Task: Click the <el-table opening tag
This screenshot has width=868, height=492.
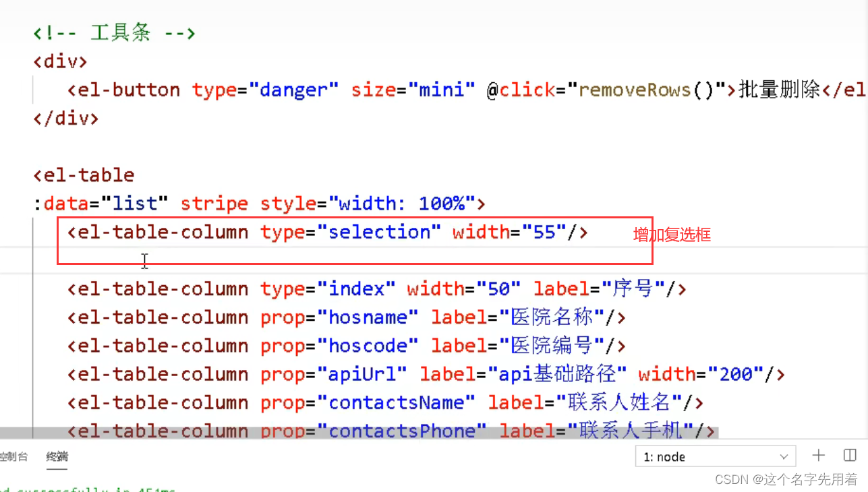Action: tap(84, 175)
